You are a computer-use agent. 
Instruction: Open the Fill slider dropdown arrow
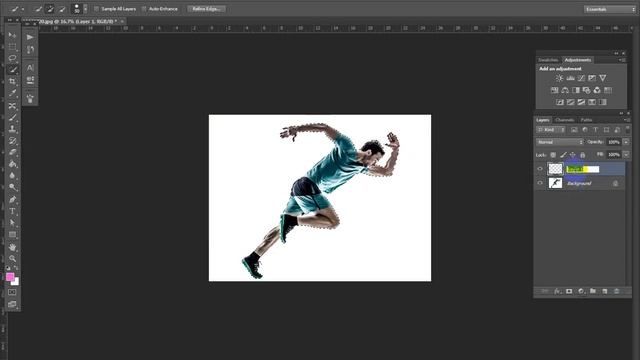[x=626, y=155]
